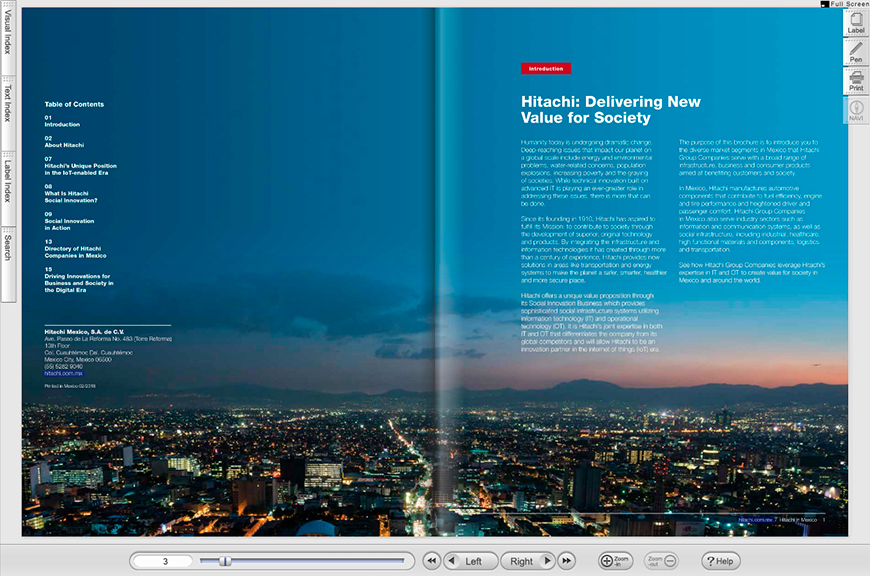Turn page with Left button

tap(471, 561)
